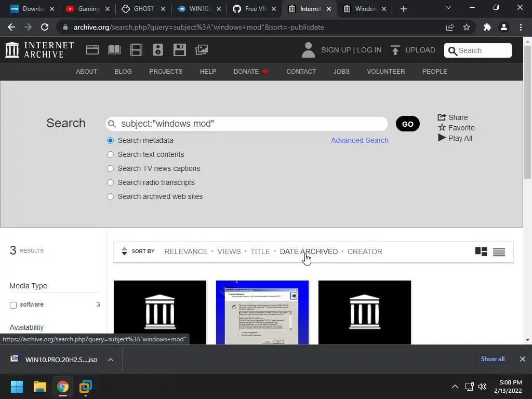Open the Texts book icon

(114, 50)
